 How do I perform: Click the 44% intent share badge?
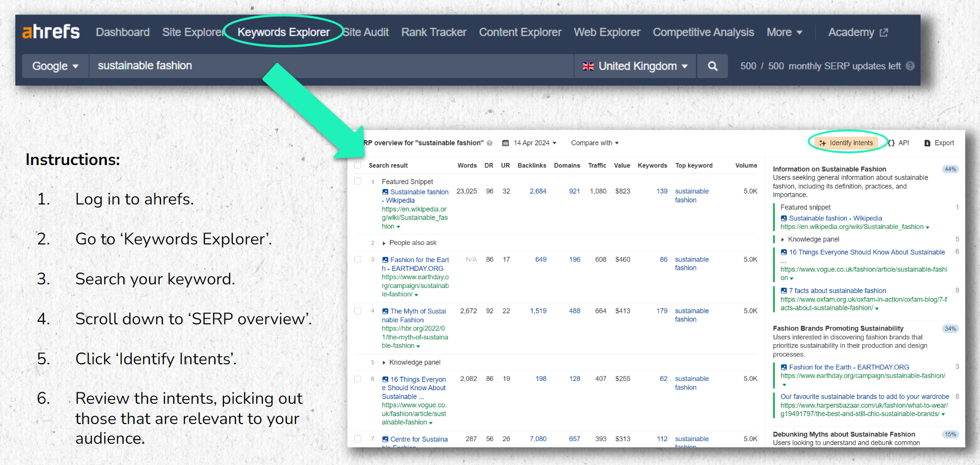pos(950,169)
